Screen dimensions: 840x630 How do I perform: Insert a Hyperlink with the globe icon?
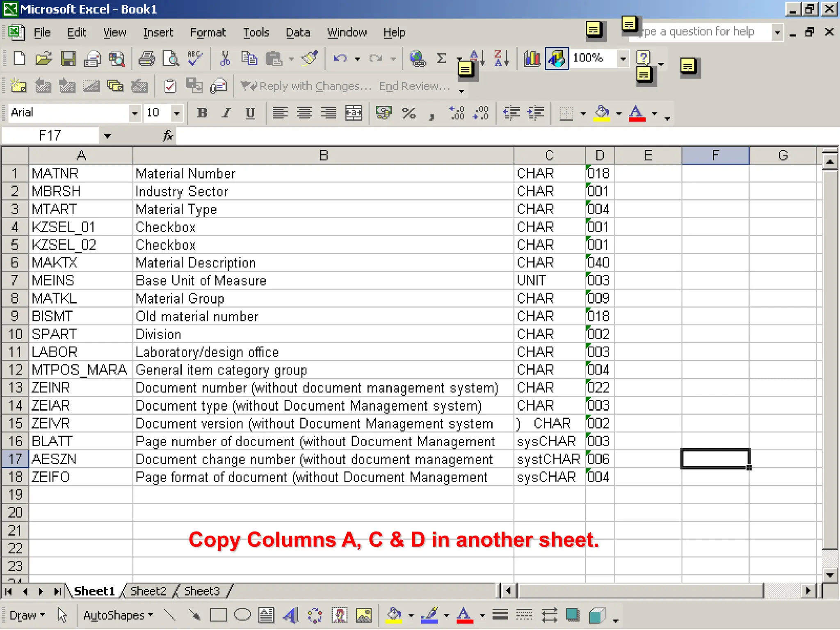417,59
